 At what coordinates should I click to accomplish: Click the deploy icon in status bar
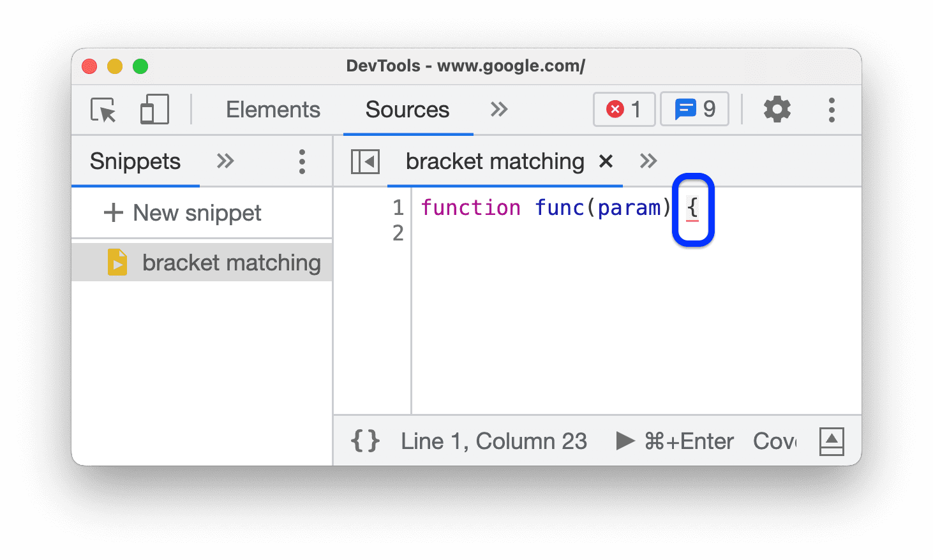[832, 441]
